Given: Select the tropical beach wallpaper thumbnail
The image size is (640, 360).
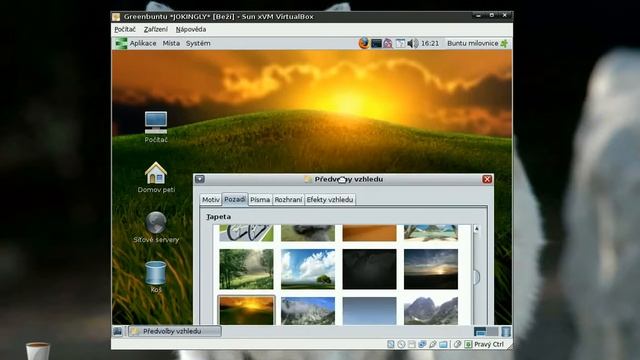Looking at the screenshot, I should click(431, 233).
